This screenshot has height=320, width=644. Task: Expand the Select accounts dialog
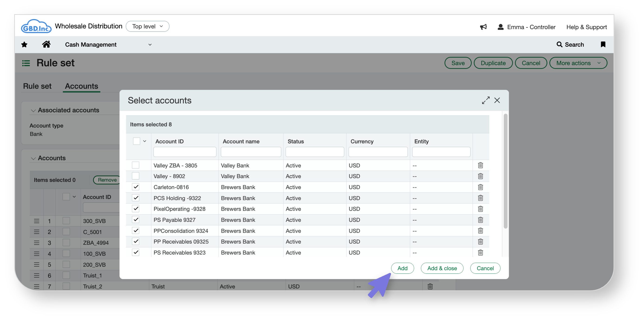click(486, 100)
